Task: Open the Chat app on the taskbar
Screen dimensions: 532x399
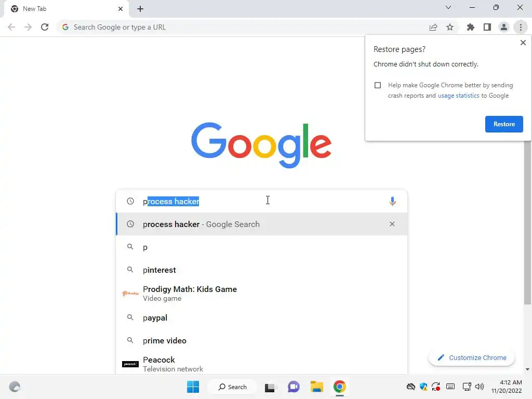Action: coord(294,387)
